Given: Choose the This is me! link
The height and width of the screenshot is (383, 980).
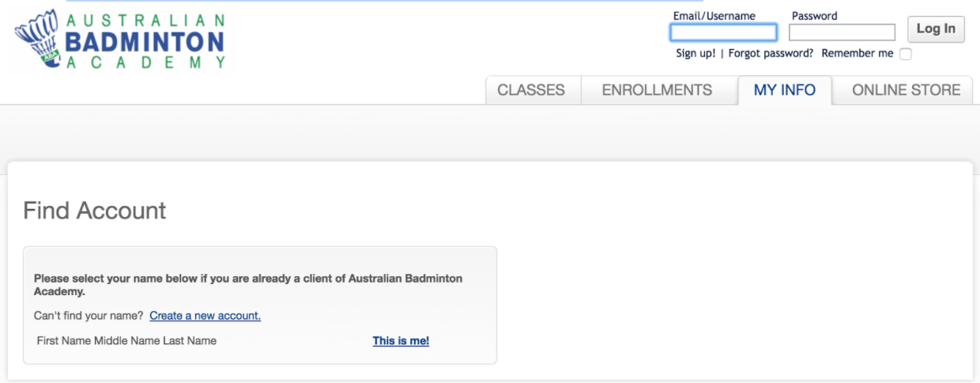Looking at the screenshot, I should [401, 341].
